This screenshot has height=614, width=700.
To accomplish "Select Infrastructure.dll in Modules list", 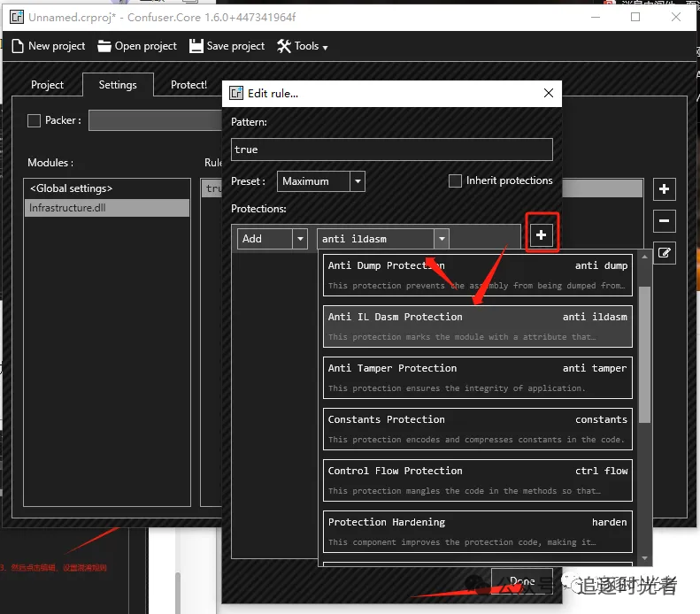I will [106, 208].
